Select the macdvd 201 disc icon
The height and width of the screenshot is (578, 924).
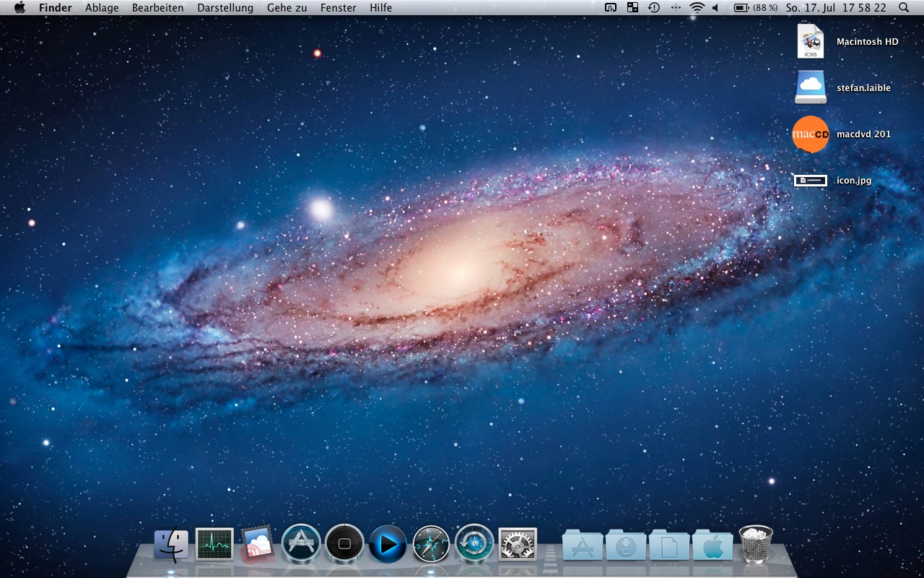(x=811, y=134)
